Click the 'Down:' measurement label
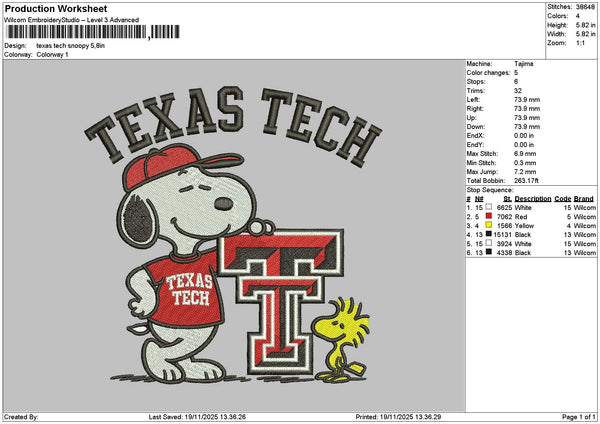Viewport: 600px width, 424px height. [x=476, y=127]
